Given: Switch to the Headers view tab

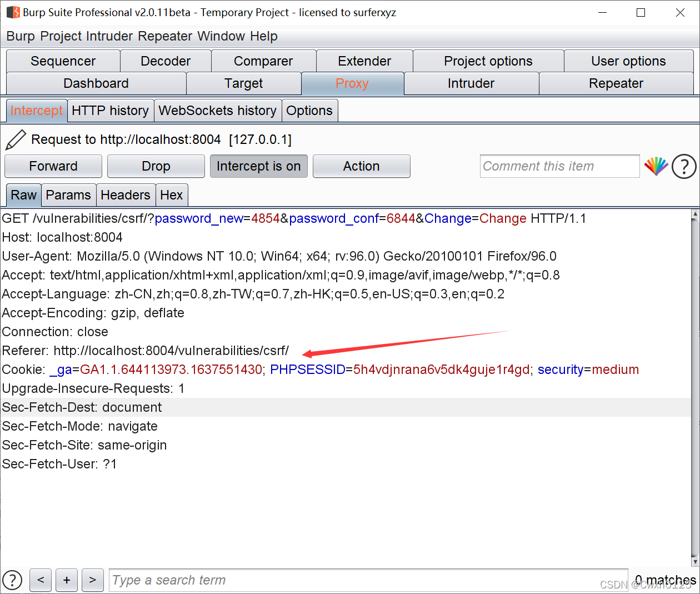Looking at the screenshot, I should [x=126, y=195].
